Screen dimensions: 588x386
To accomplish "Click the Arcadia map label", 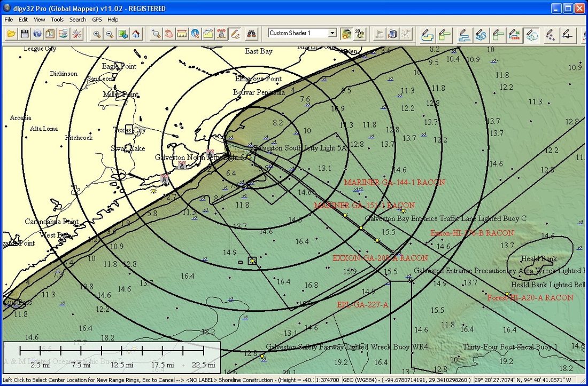I will 21,118.
